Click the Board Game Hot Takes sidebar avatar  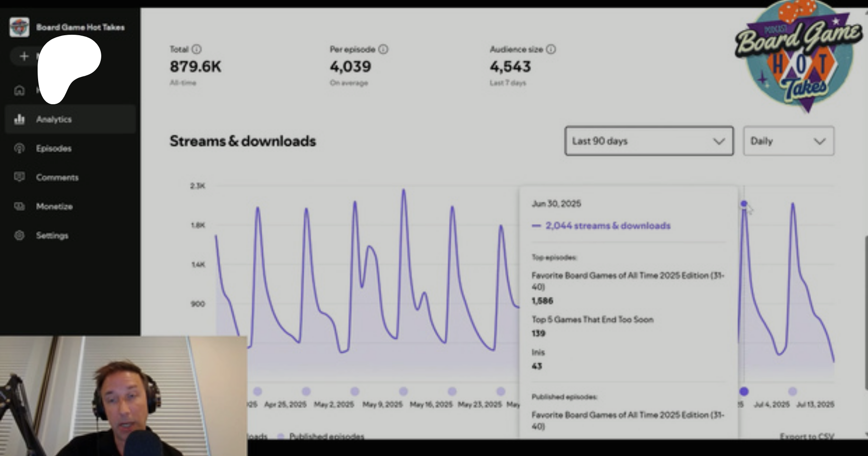click(x=19, y=27)
